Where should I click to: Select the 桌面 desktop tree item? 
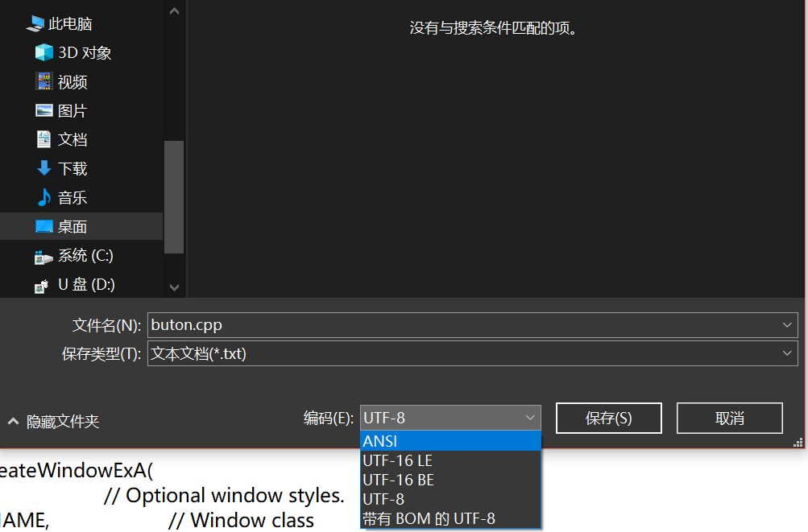click(x=72, y=227)
